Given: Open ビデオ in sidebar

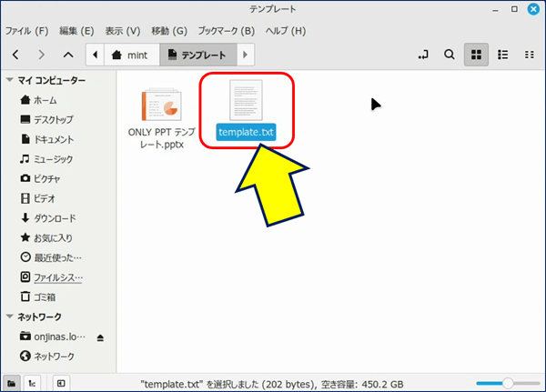Looking at the screenshot, I should pos(38,198).
